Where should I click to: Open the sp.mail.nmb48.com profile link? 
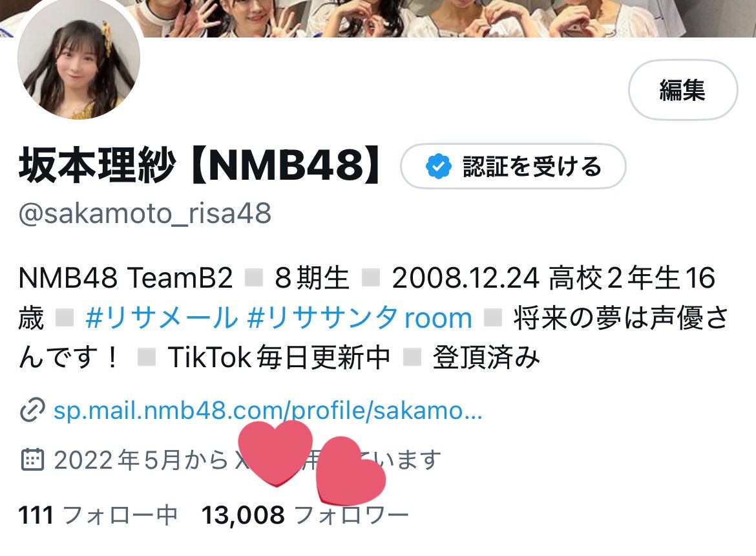pos(268,411)
